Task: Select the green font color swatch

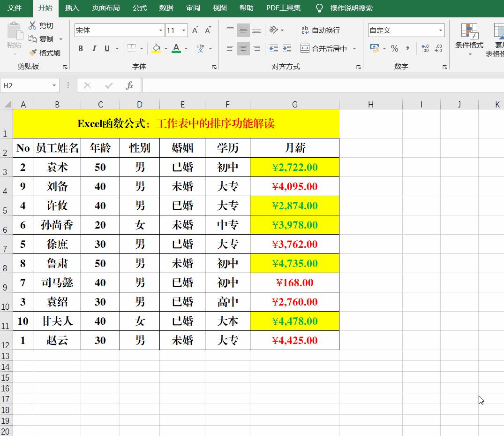Action: 176,48
